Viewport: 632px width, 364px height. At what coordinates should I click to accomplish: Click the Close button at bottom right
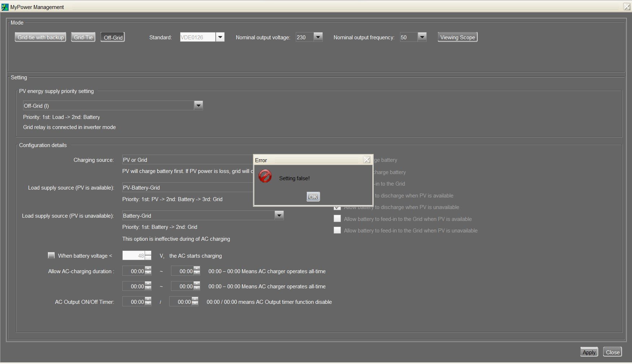coord(612,352)
